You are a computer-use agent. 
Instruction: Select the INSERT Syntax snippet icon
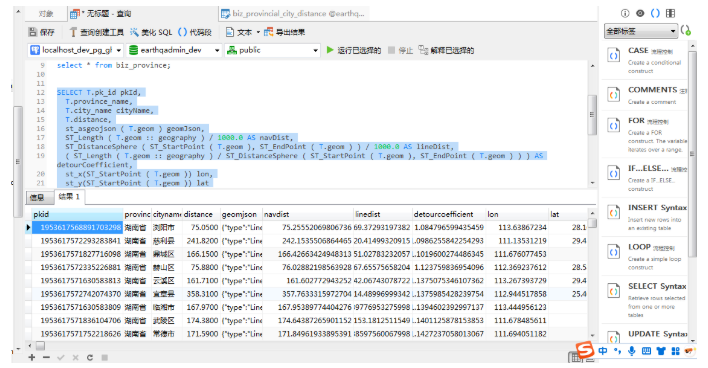pyautogui.click(x=613, y=213)
